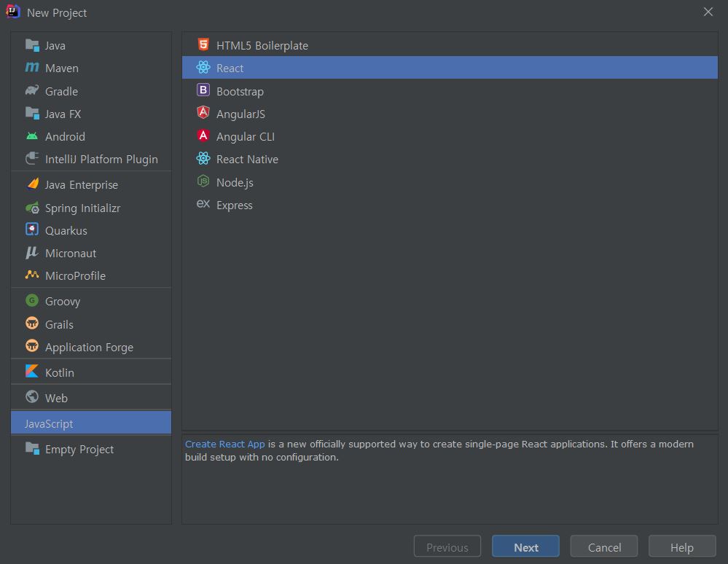The height and width of the screenshot is (564, 728).
Task: Click the Angular CLI red icon
Action: click(x=203, y=136)
